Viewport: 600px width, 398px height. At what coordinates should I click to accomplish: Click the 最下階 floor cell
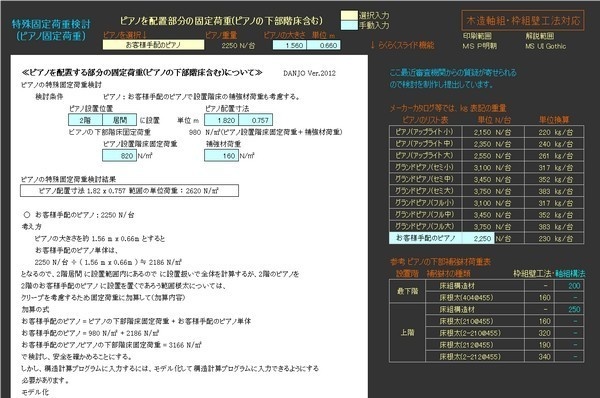click(408, 291)
